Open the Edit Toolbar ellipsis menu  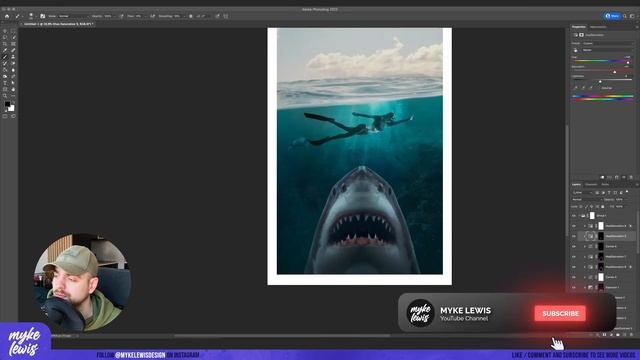click(13, 96)
